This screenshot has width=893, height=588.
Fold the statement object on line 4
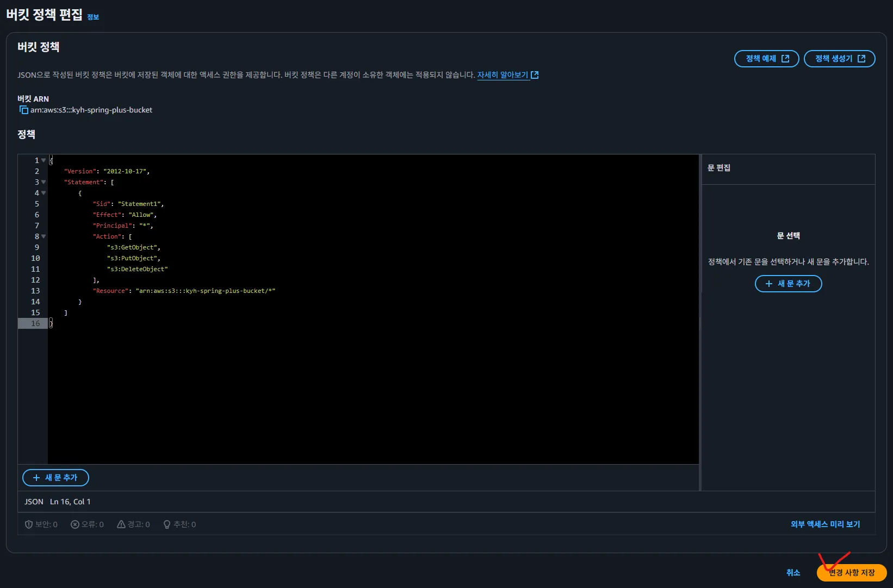point(44,193)
